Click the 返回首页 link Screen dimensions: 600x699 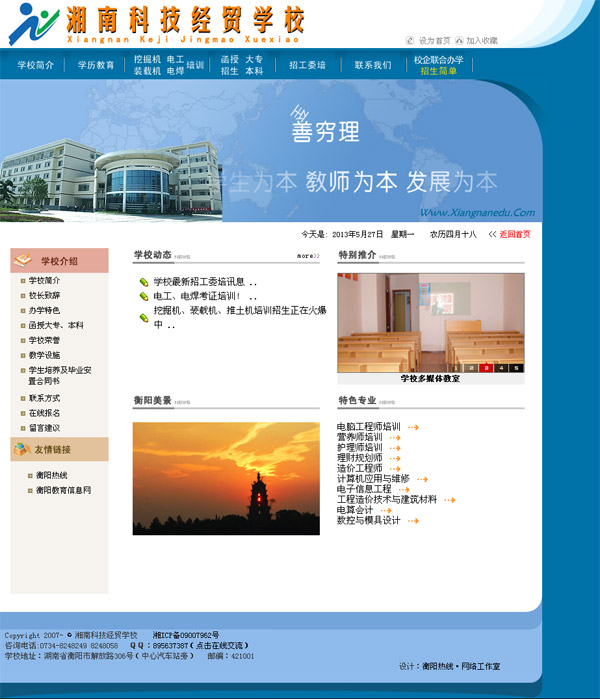tap(515, 234)
